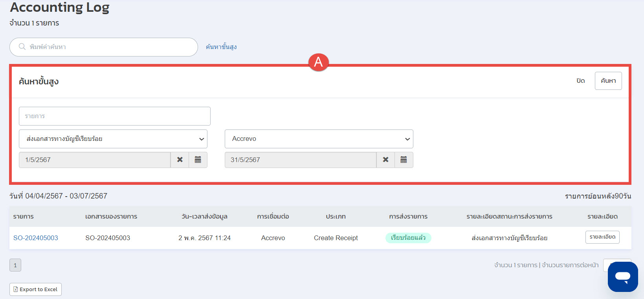Click the 31/5/2567 end date field
Image resolution: width=644 pixels, height=299 pixels.
pos(301,160)
